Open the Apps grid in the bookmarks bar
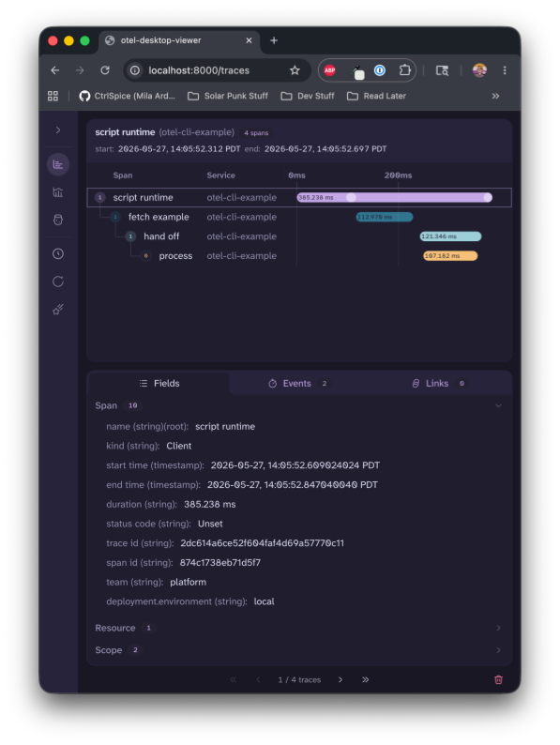 (53, 96)
